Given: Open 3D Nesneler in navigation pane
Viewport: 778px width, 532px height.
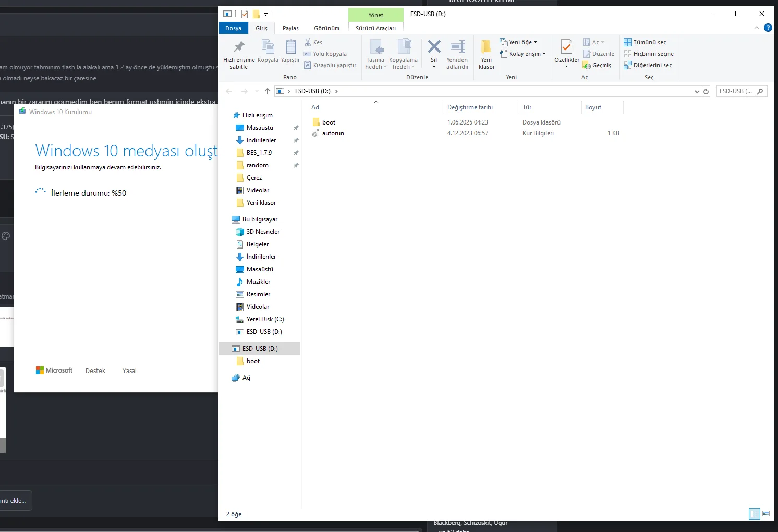Looking at the screenshot, I should click(263, 232).
